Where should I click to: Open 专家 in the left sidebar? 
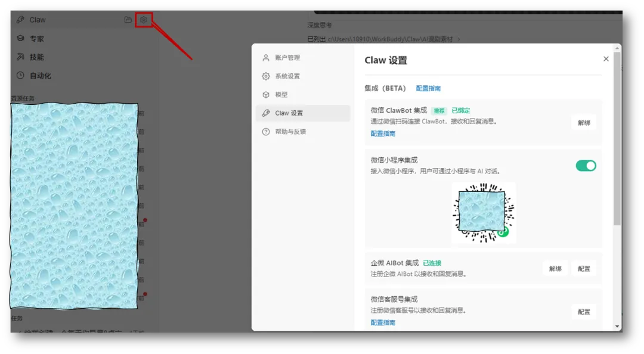36,39
